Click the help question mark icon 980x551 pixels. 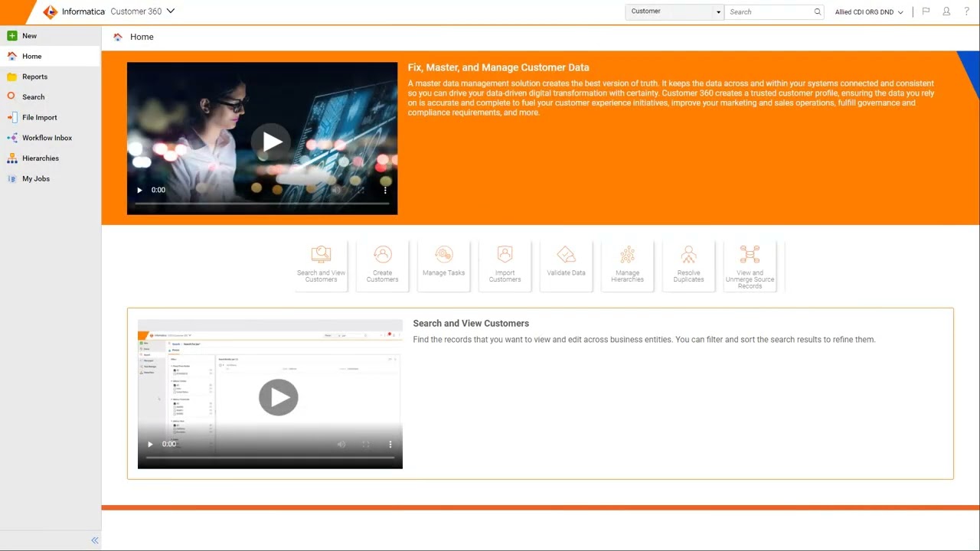[967, 11]
